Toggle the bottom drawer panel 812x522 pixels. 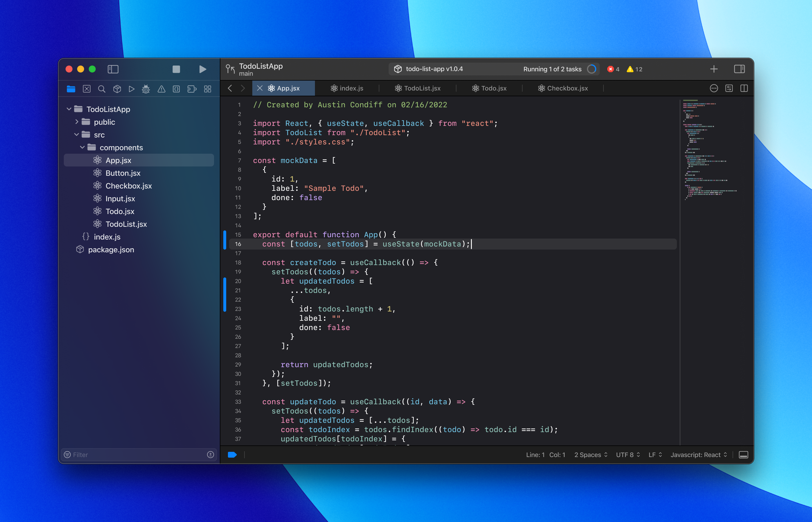(x=743, y=455)
